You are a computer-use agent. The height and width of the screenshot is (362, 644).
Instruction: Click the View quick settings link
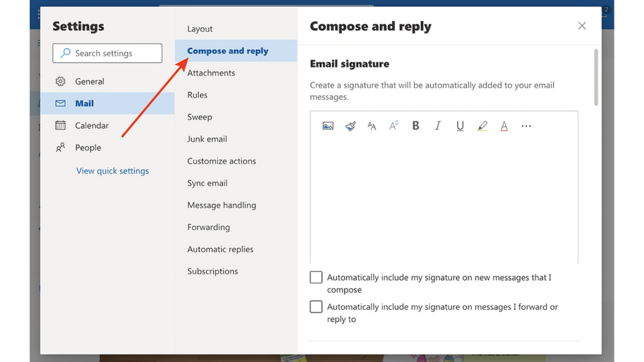click(112, 170)
